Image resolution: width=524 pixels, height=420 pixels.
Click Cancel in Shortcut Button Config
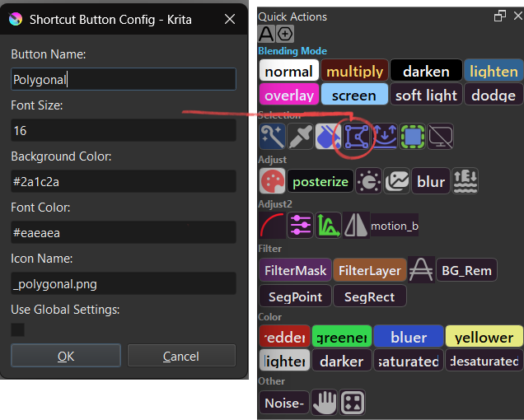pyautogui.click(x=181, y=356)
